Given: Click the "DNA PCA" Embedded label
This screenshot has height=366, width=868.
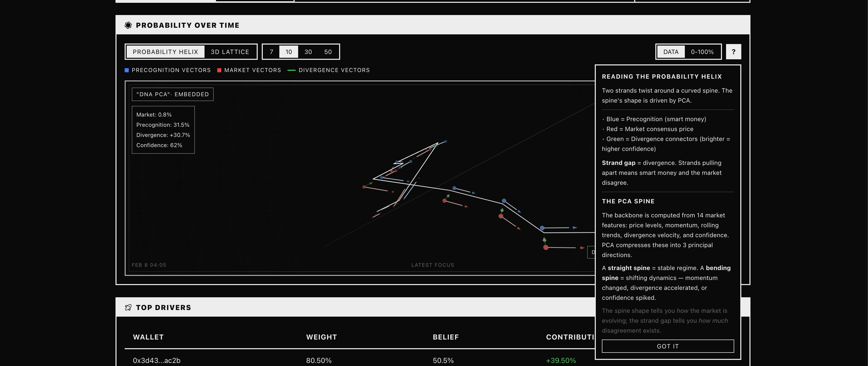Looking at the screenshot, I should coord(172,94).
